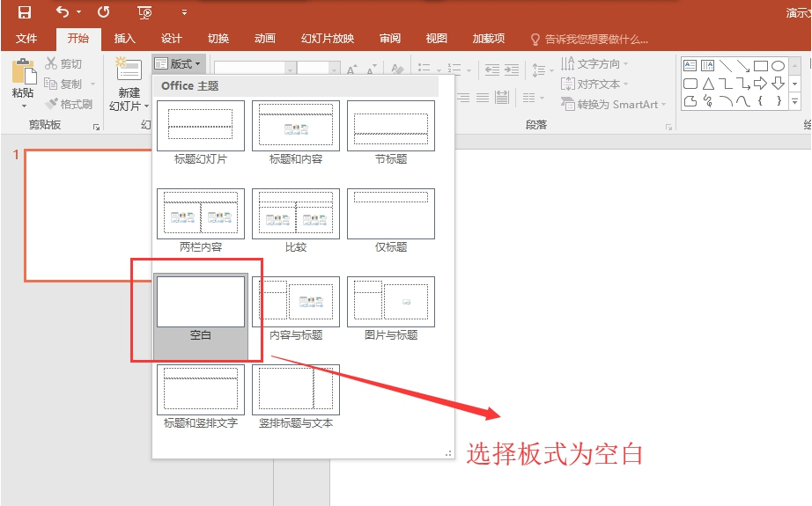
Task: Click the Save icon in quick access toolbar
Action: 25,12
